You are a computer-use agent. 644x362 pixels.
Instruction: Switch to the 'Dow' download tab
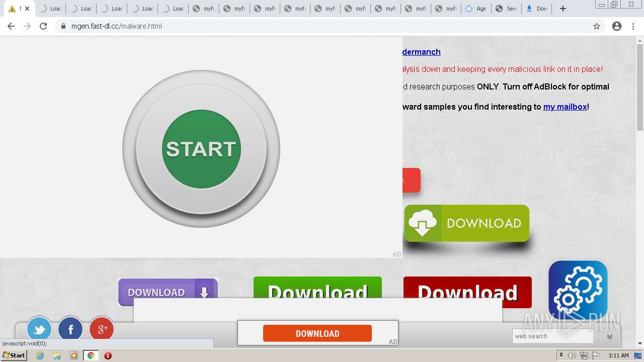tap(536, 9)
